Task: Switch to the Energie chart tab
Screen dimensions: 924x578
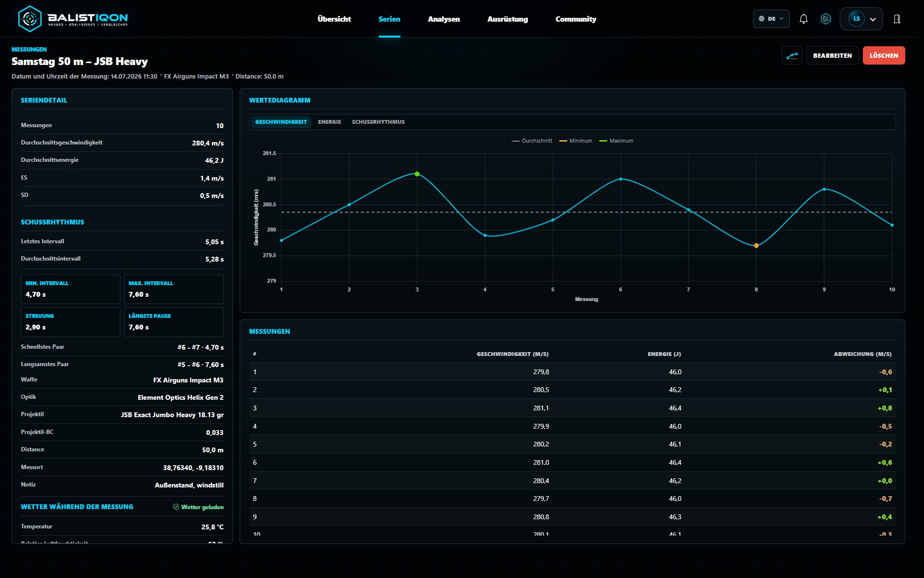Action: pyautogui.click(x=329, y=122)
